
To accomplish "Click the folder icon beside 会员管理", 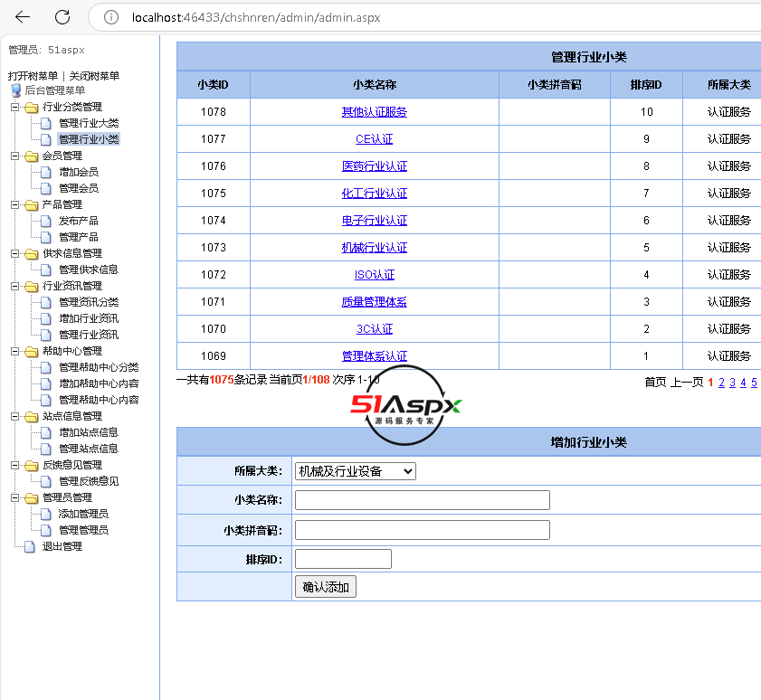I will click(x=32, y=156).
